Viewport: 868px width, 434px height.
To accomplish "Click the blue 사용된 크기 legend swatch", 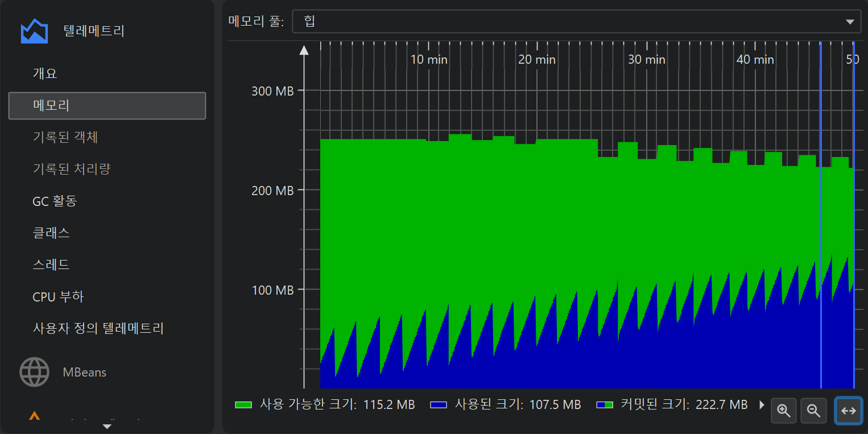I will coord(439,405).
